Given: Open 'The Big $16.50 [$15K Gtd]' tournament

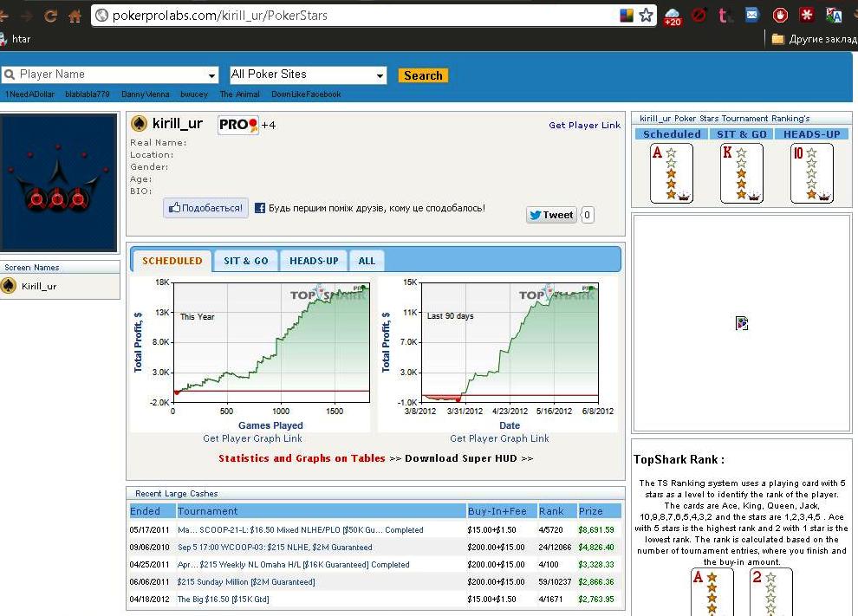Looking at the screenshot, I should [x=224, y=599].
